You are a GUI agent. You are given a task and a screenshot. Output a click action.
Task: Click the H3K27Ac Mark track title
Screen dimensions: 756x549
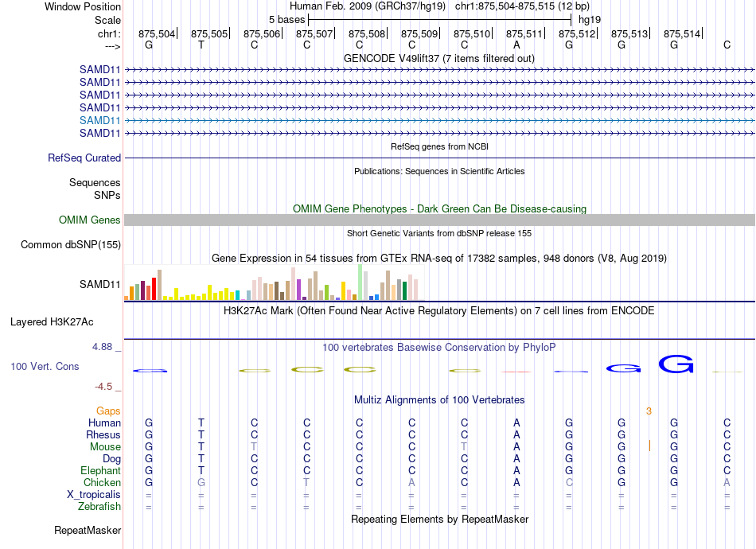click(439, 311)
